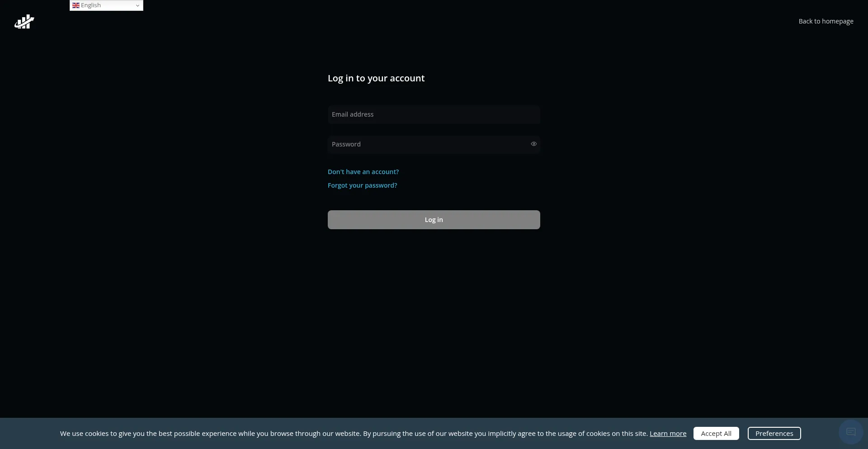
Task: Click the UK flag icon in the language selector
Action: [x=76, y=5]
